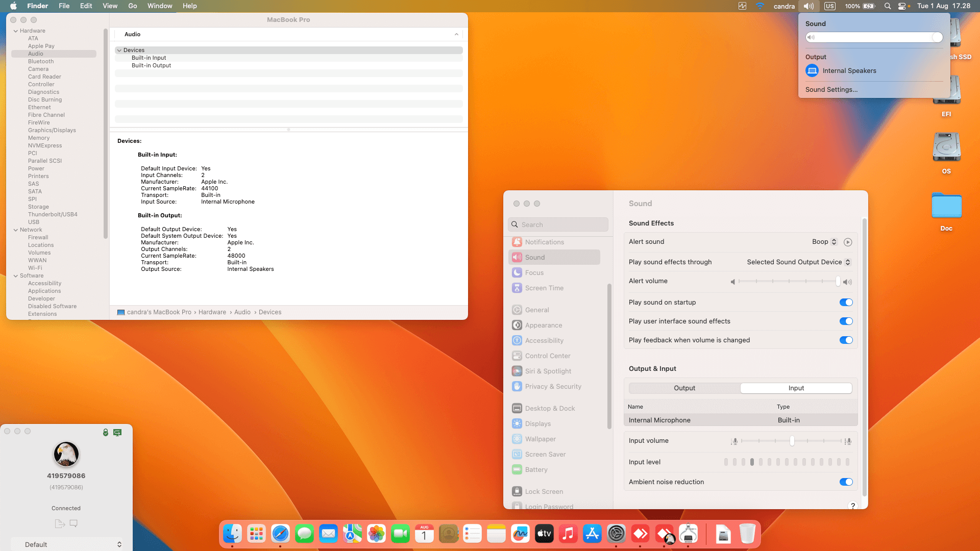The image size is (980, 551).
Task: Play the Boop alert sound preview
Action: pos(848,242)
